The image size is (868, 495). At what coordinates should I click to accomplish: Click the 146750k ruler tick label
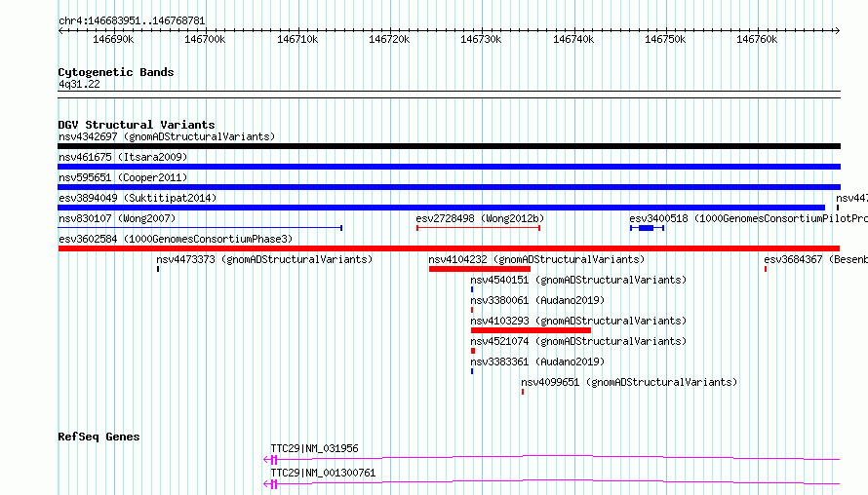tap(665, 39)
